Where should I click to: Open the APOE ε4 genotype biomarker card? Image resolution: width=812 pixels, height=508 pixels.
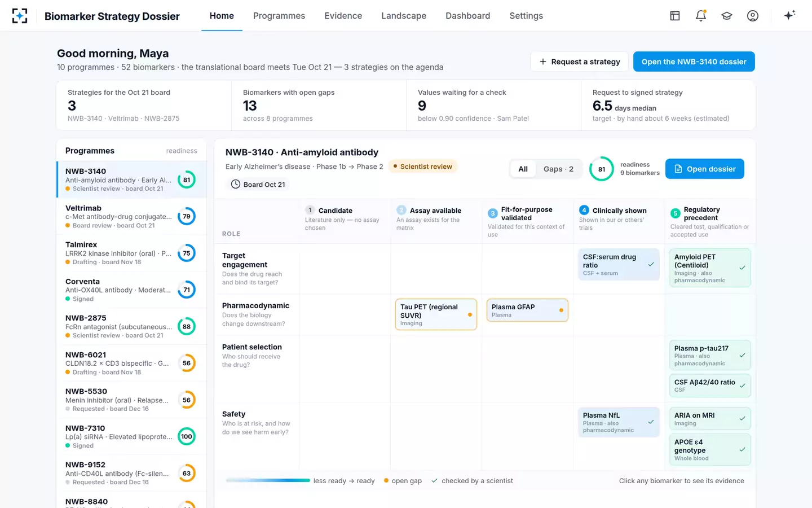pos(710,449)
